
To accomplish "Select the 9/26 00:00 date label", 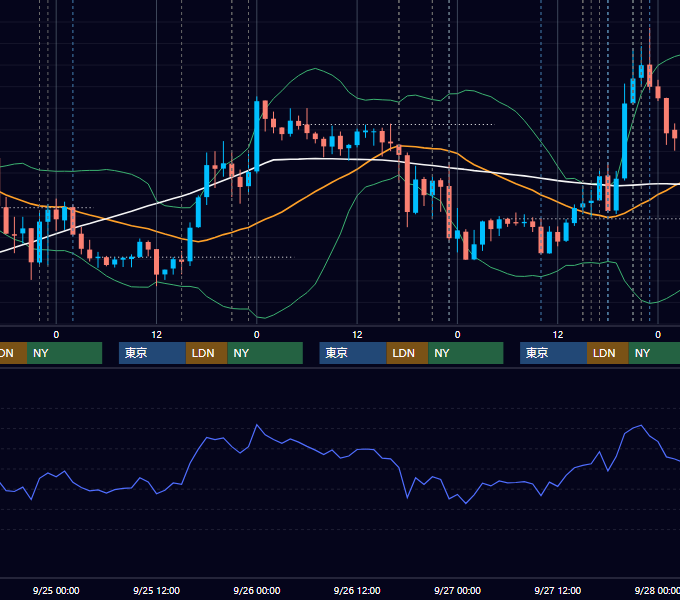I will point(257,590).
